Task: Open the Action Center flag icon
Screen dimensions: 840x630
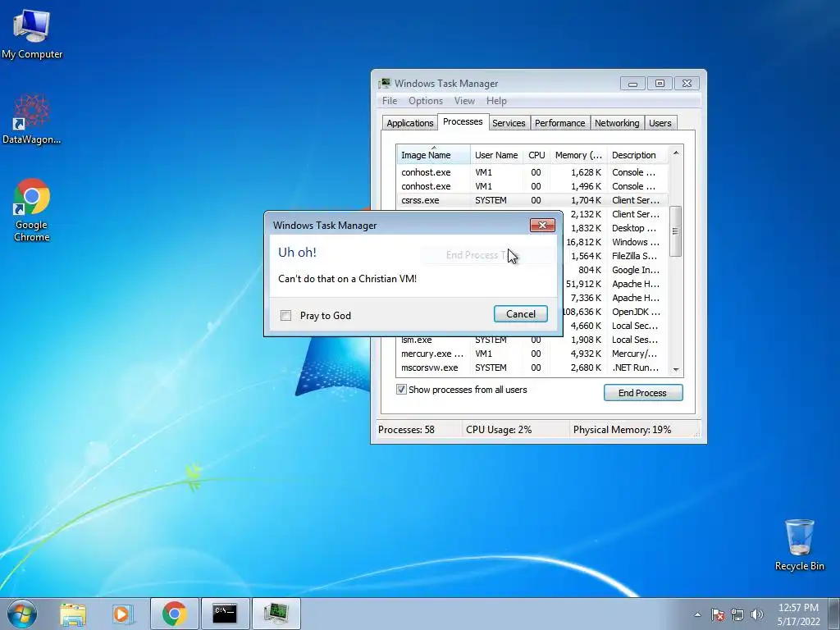Action: (718, 614)
